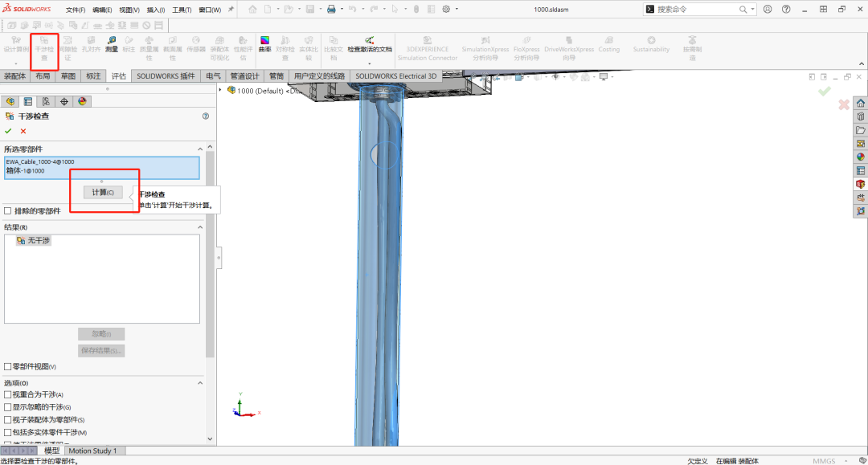Expand the 1000 (Default) tree node
This screenshot has height=465, width=868.
[221, 90]
